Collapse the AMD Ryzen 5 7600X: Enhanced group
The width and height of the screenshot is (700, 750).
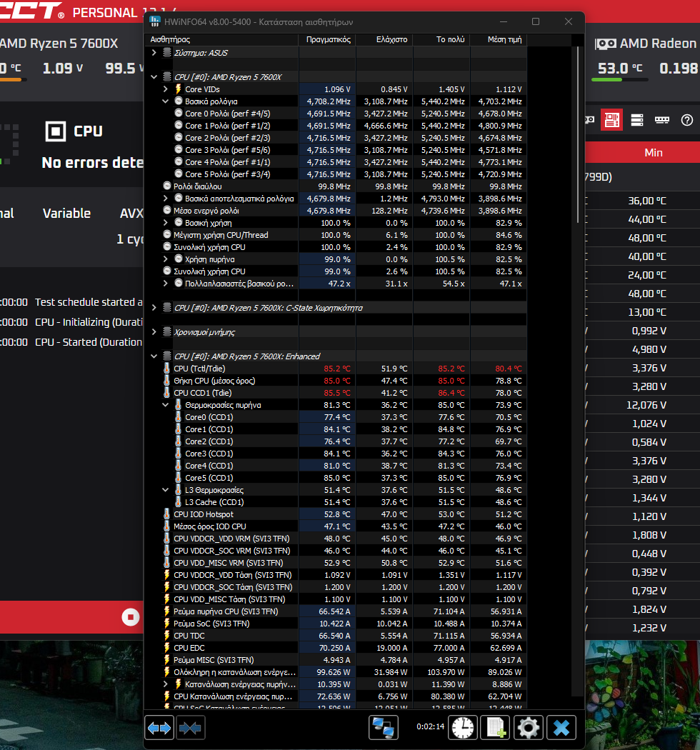tap(154, 356)
